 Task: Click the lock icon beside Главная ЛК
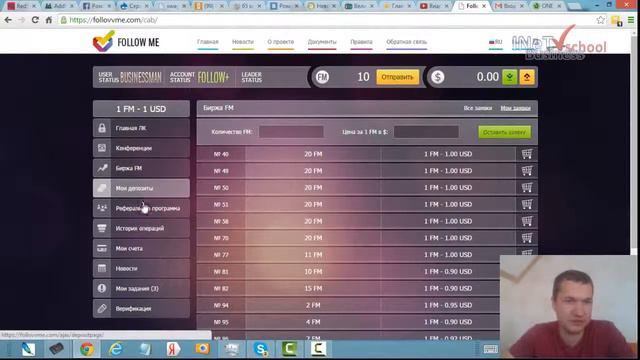point(102,128)
